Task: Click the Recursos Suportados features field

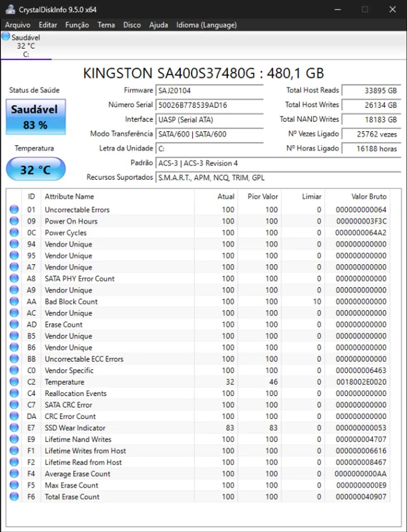Action: (278, 178)
